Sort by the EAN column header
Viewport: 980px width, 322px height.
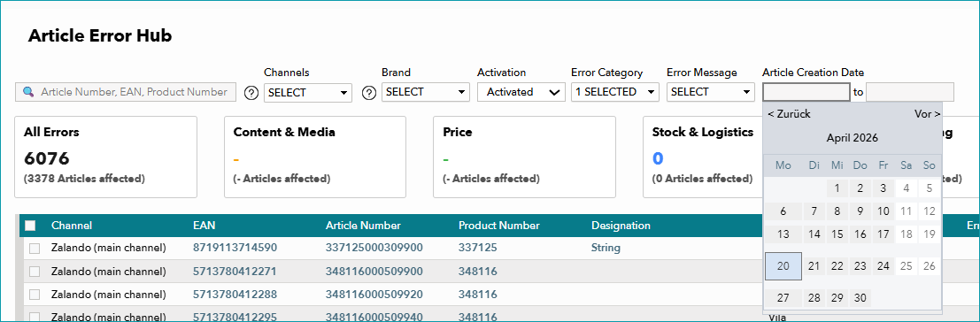tap(204, 226)
